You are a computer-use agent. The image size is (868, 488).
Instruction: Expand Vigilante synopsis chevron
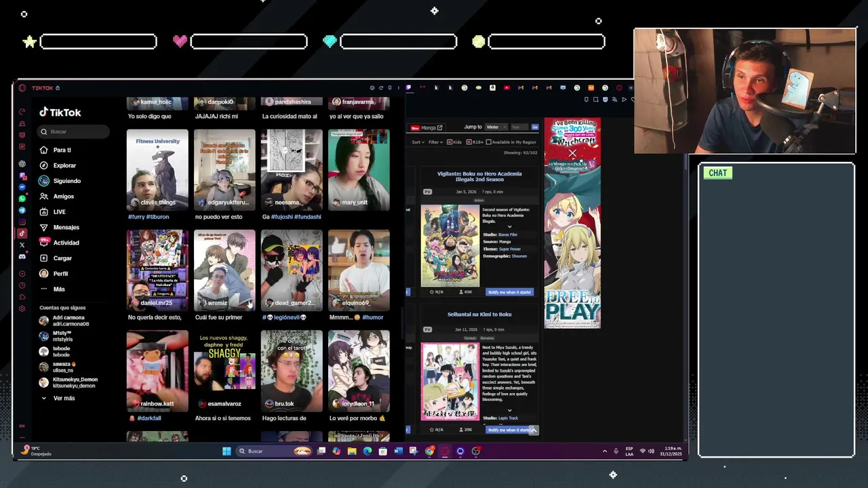(x=509, y=227)
